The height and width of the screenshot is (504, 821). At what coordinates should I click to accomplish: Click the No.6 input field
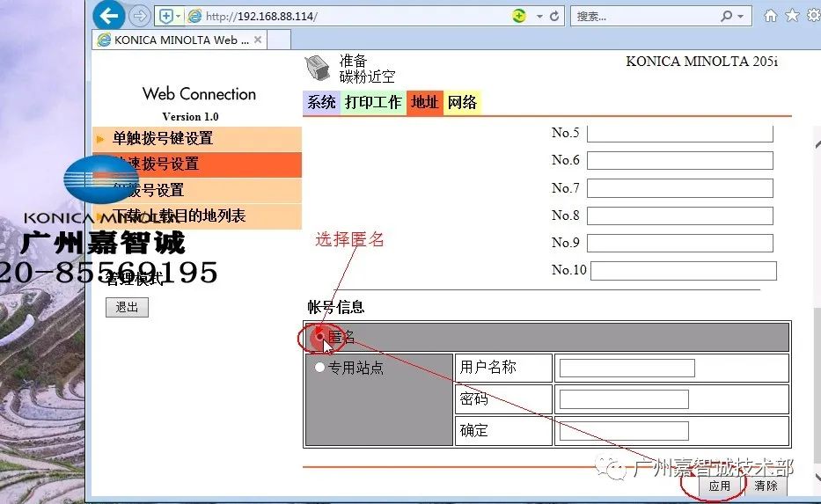pos(679,161)
